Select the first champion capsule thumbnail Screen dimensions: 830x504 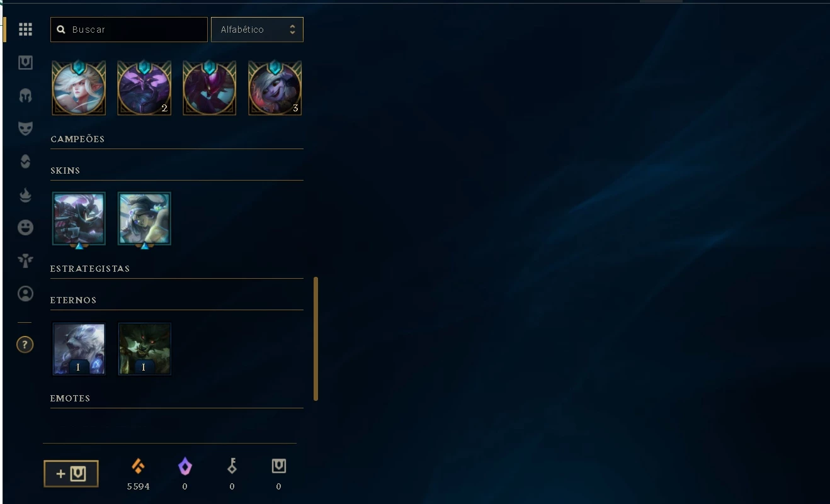[x=79, y=88]
